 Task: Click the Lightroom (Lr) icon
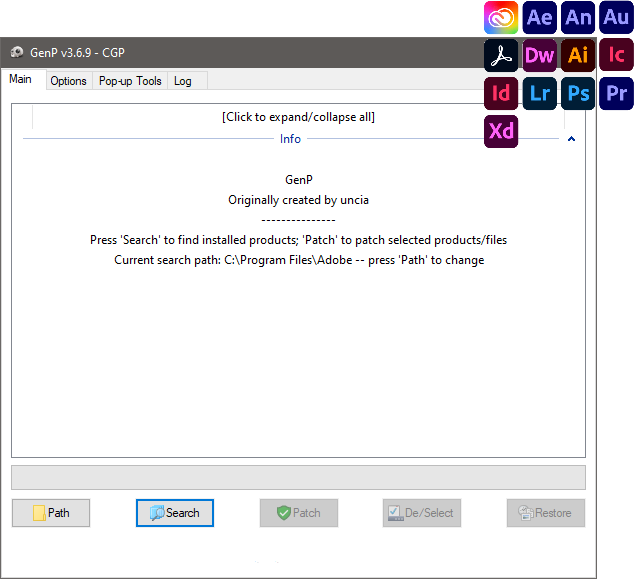(x=539, y=94)
